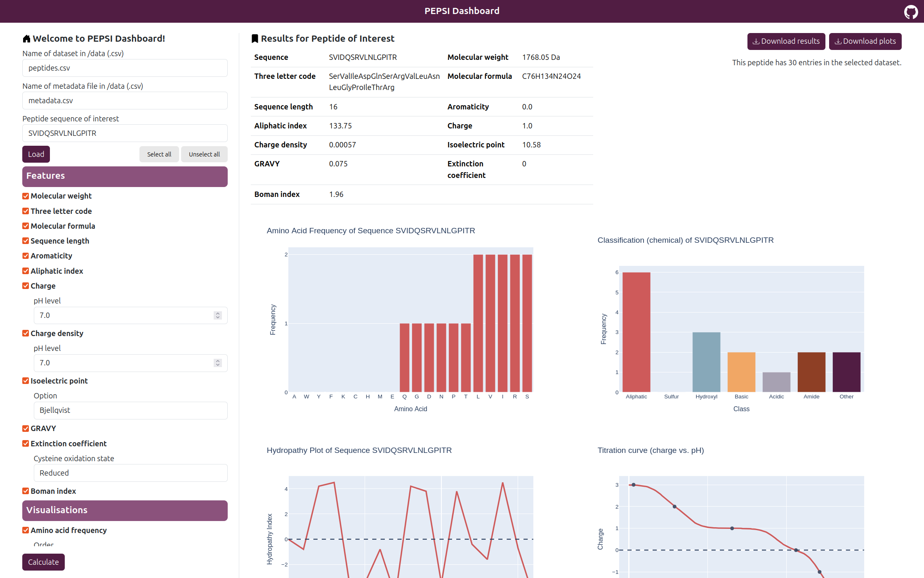Download the results file
Viewport: 924px width, 578px height.
(786, 41)
